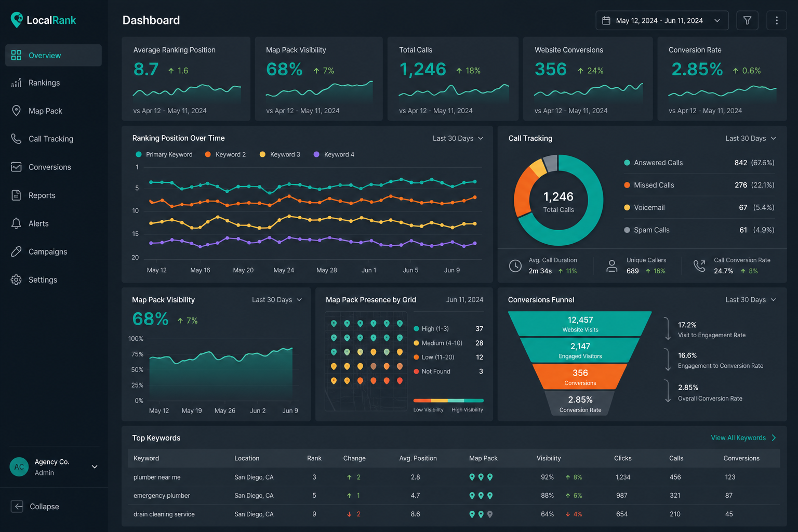This screenshot has width=798, height=532.
Task: Toggle Missed Calls legend entry
Action: [649, 185]
